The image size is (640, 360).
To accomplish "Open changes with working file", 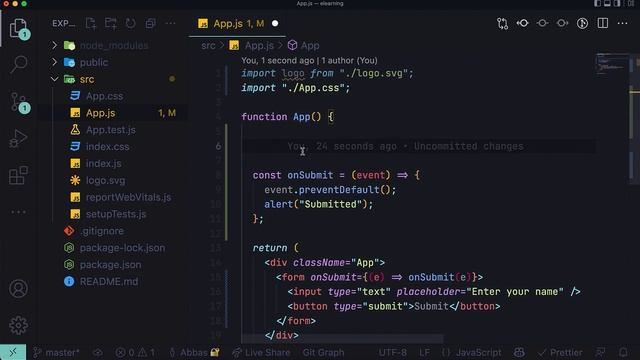I will (x=542, y=23).
